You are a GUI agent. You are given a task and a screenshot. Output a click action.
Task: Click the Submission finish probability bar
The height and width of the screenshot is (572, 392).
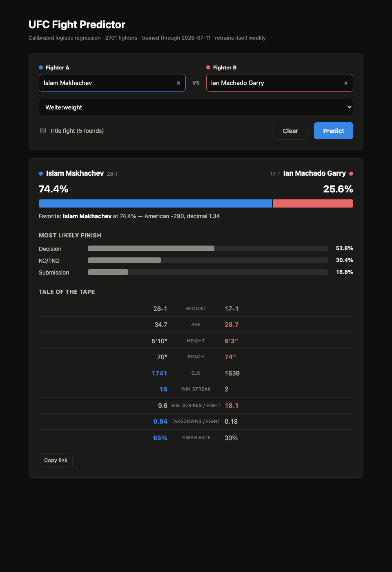point(208,272)
